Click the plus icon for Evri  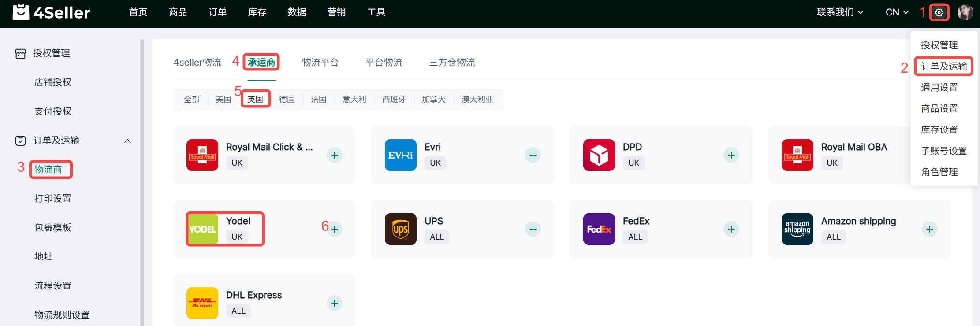click(x=533, y=155)
